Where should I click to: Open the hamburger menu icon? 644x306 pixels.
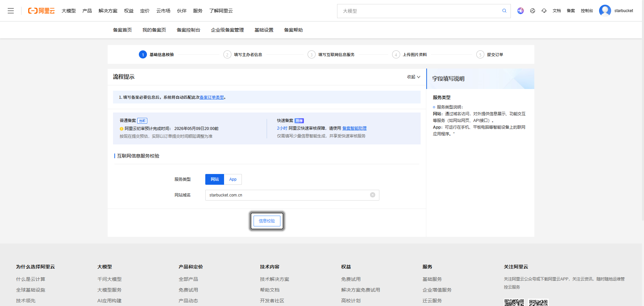pyautogui.click(x=11, y=11)
